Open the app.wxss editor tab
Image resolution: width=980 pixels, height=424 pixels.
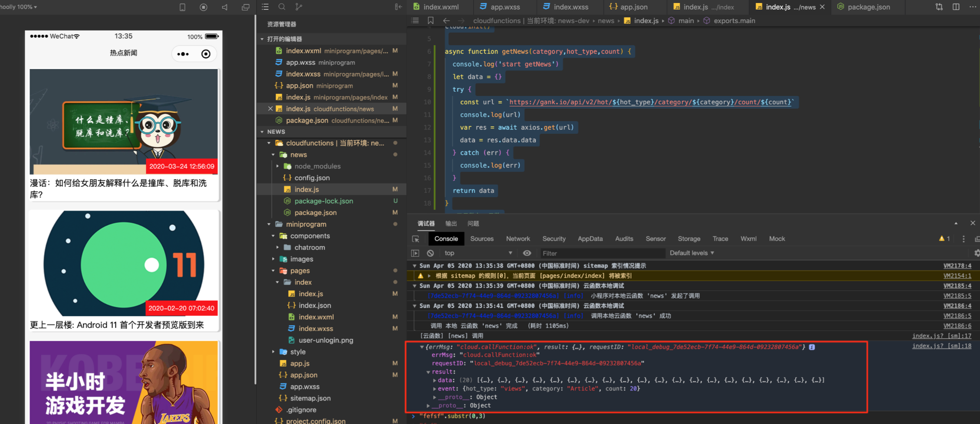(505, 7)
